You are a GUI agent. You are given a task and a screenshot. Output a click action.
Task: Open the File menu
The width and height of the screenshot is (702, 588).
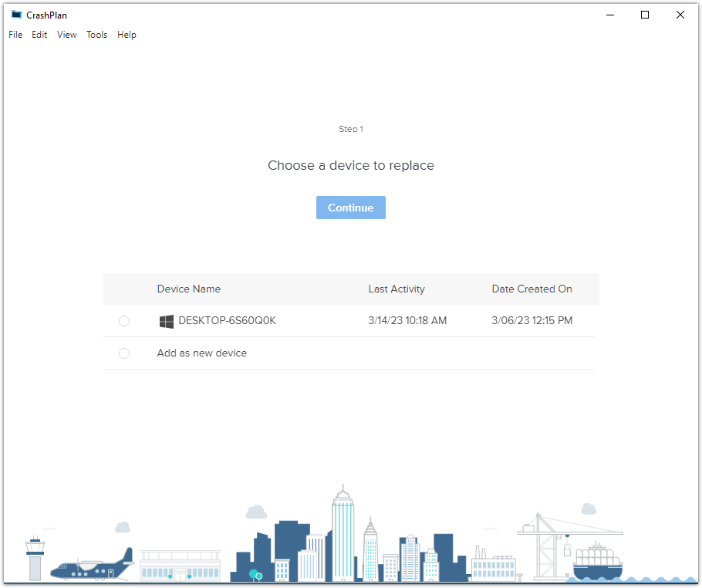click(15, 35)
